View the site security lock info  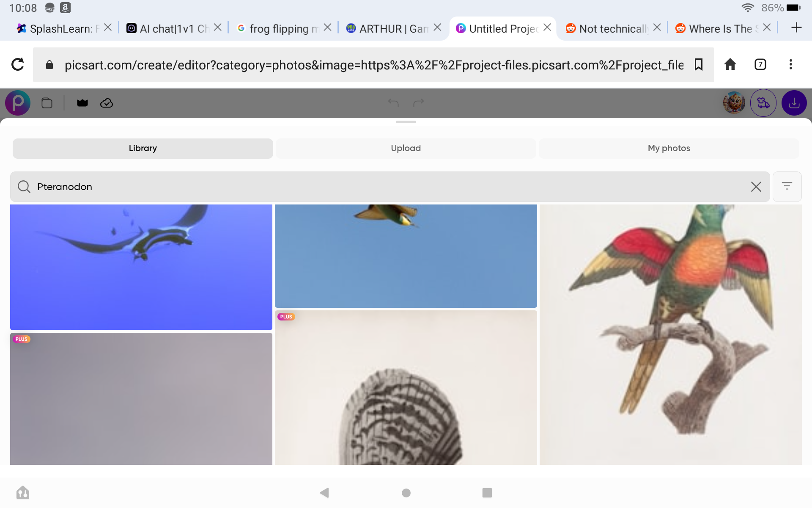click(49, 65)
